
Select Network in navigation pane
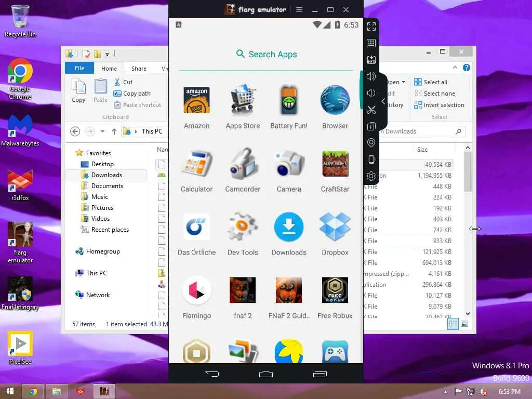pyautogui.click(x=92, y=295)
